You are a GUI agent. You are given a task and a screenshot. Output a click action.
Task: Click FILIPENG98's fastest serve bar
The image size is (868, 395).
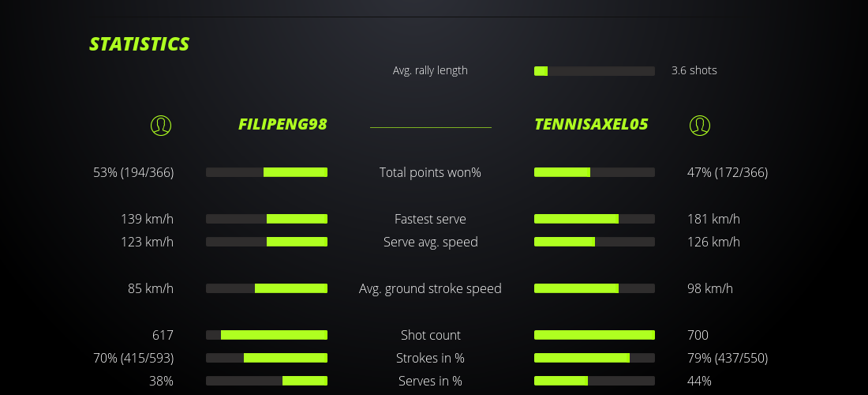tap(267, 219)
